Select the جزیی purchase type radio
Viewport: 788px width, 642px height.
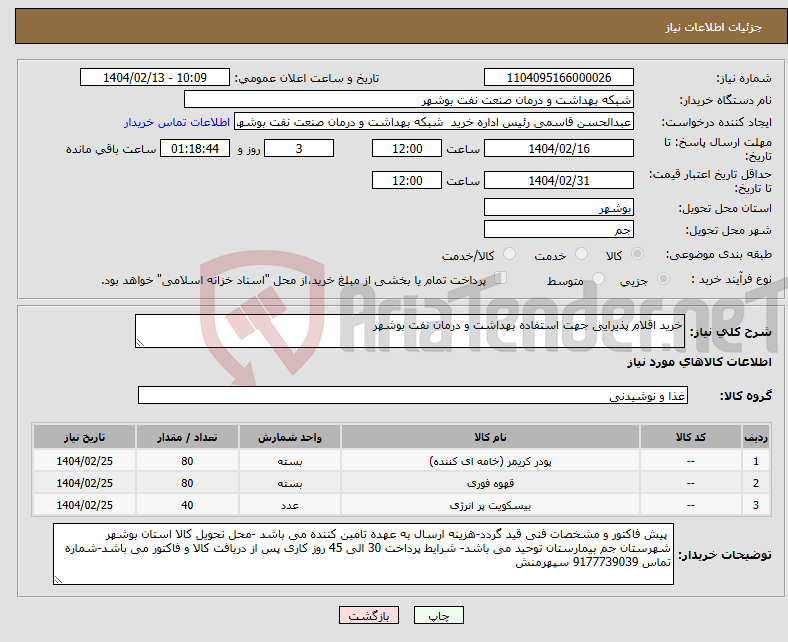(663, 279)
